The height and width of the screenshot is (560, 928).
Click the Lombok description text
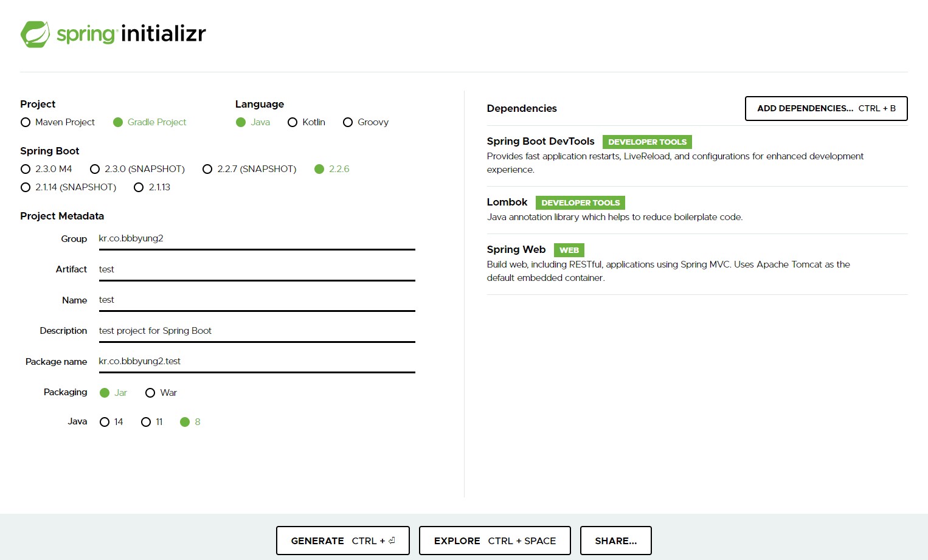click(615, 217)
